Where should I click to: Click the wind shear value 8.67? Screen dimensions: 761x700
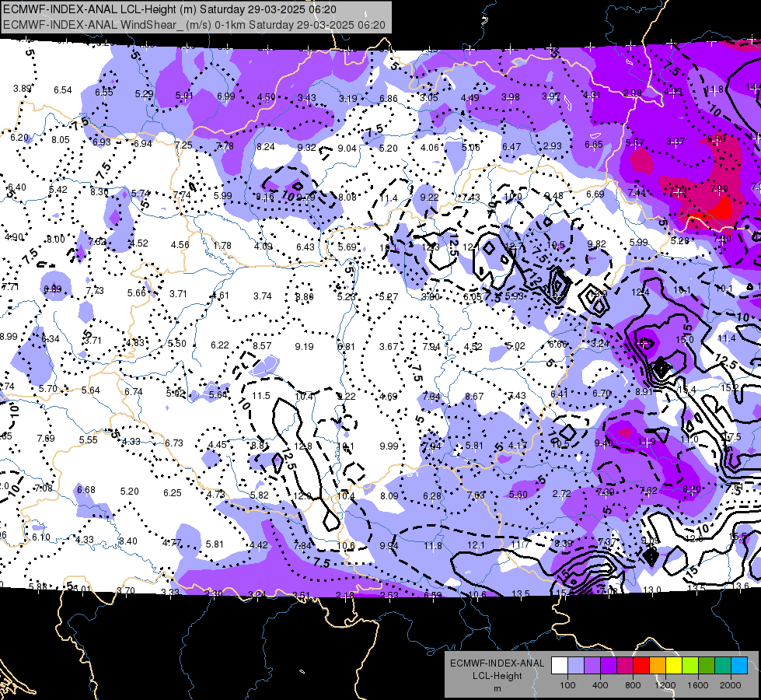coord(474,397)
